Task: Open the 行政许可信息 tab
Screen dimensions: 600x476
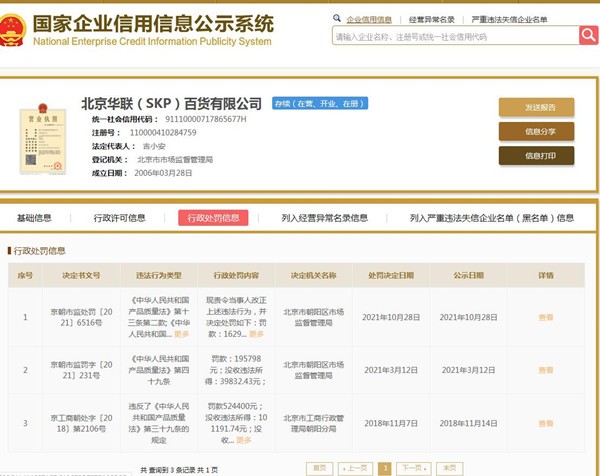Action: tap(119, 218)
